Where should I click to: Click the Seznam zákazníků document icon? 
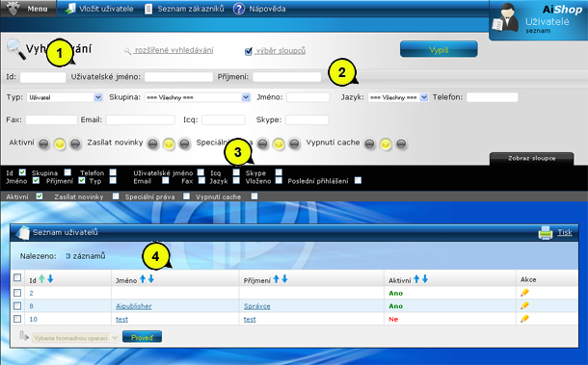pos(148,9)
